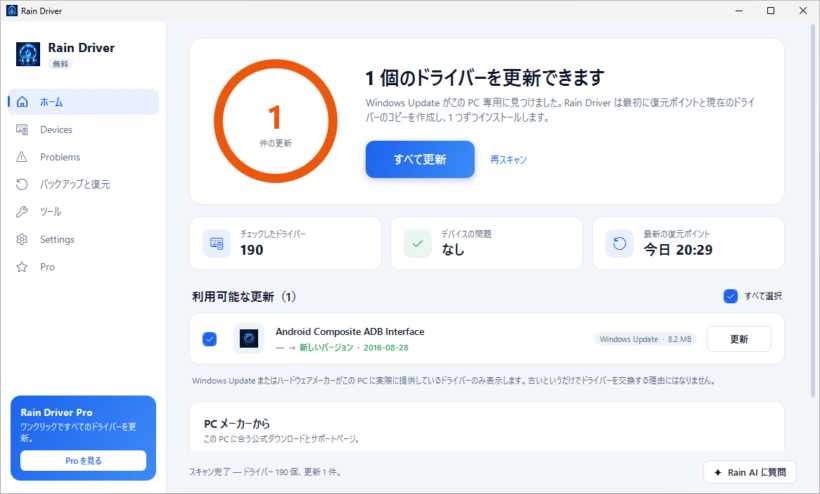Click the Devices monitor icon in sidebar

click(22, 130)
